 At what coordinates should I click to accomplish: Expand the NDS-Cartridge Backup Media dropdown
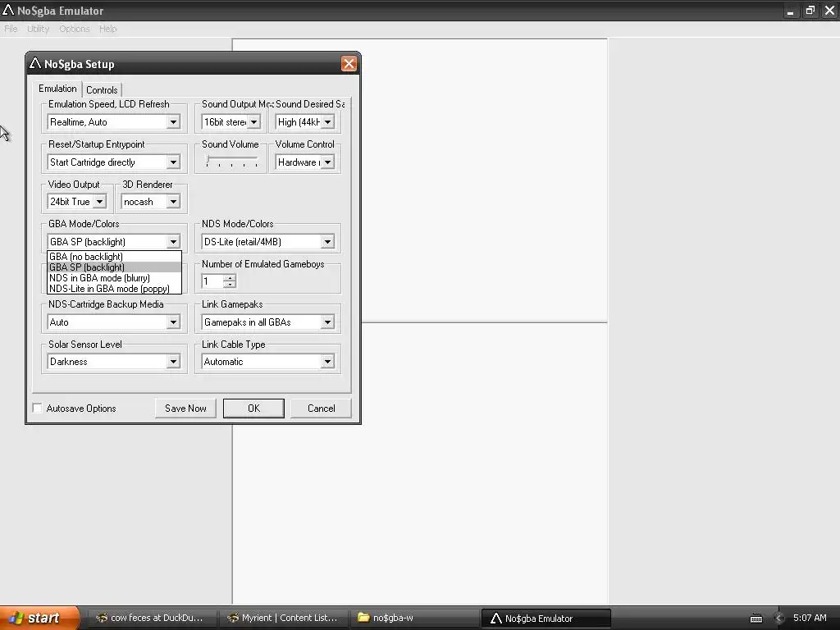click(173, 322)
